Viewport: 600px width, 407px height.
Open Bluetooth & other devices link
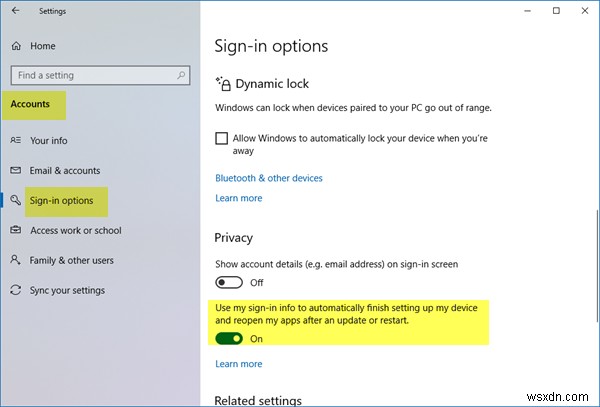coord(269,178)
